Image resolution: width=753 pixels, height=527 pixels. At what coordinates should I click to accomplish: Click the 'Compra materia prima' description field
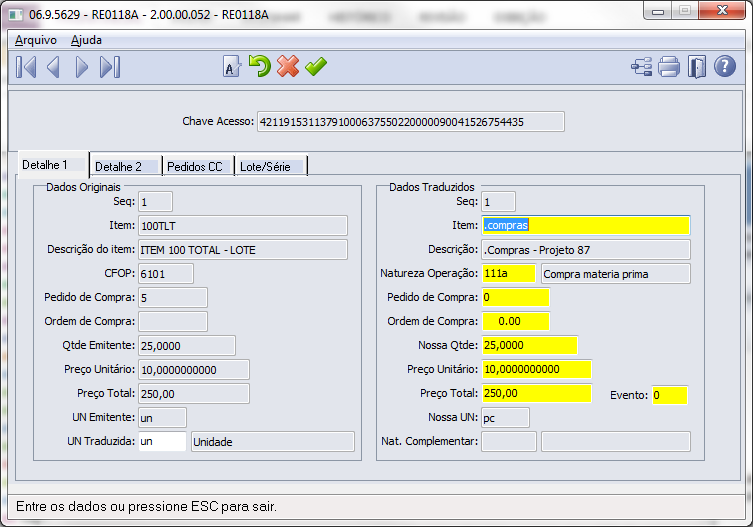pos(616,273)
